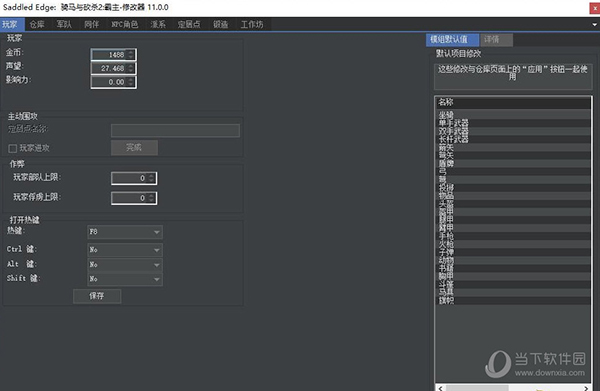Go to the 派系 tab
The width and height of the screenshot is (600, 391).
[x=158, y=24]
